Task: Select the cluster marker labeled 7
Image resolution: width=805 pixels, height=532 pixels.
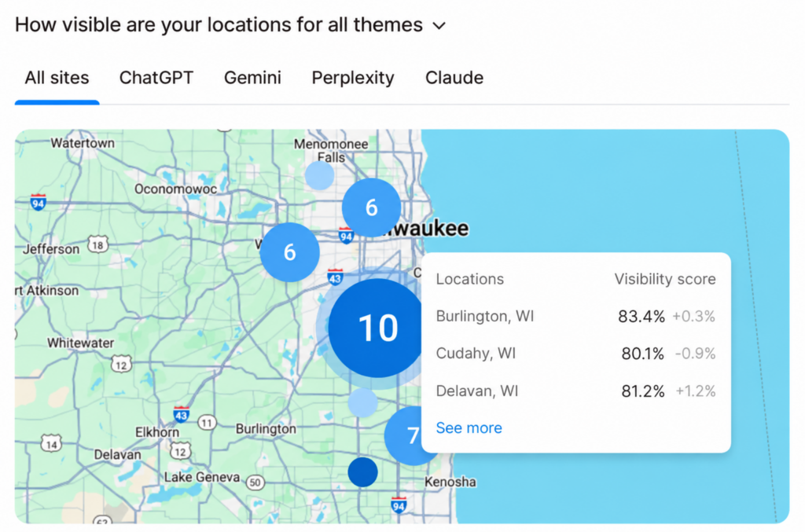Action: [x=406, y=435]
